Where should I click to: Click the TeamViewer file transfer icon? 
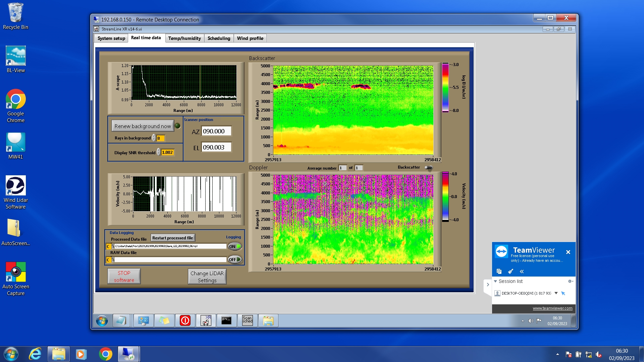pyautogui.click(x=499, y=271)
